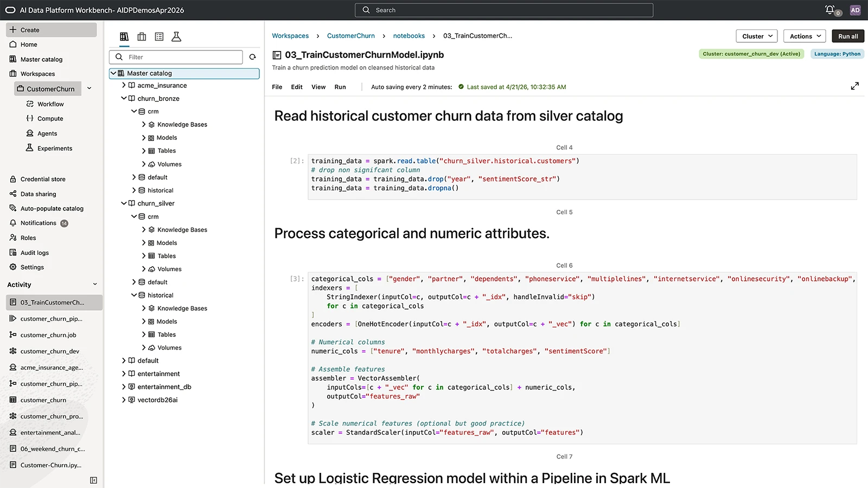Expand the notebook to full screen
Screen dimensions: 868x488
(854, 86)
